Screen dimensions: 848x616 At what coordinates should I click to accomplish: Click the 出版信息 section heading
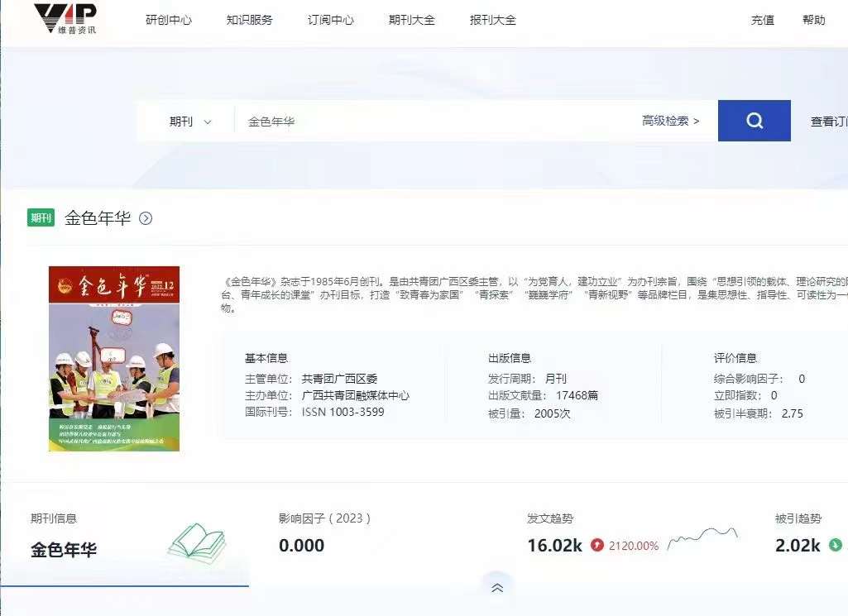(x=510, y=358)
